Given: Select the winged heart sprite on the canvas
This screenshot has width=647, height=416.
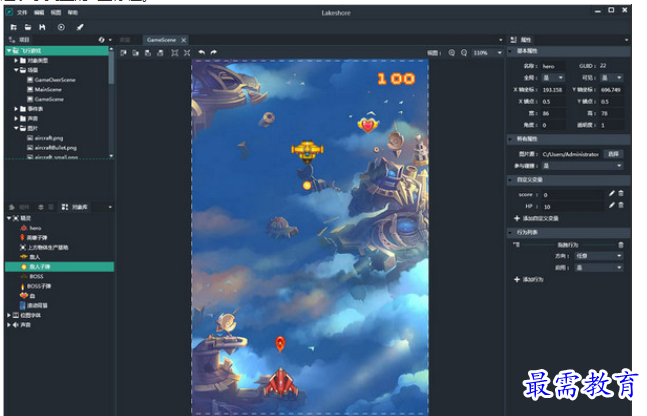Looking at the screenshot, I should pos(368,123).
